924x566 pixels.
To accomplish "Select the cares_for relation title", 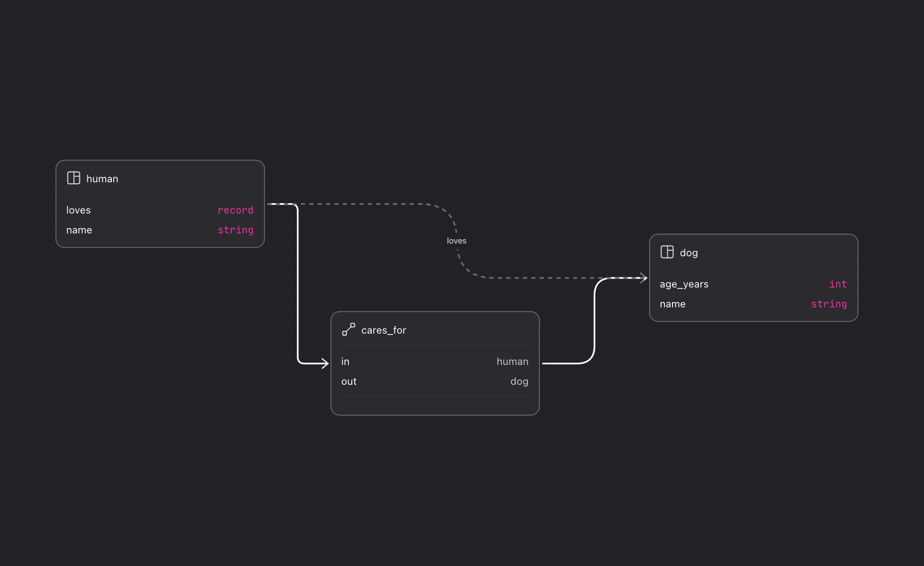I will 384,330.
